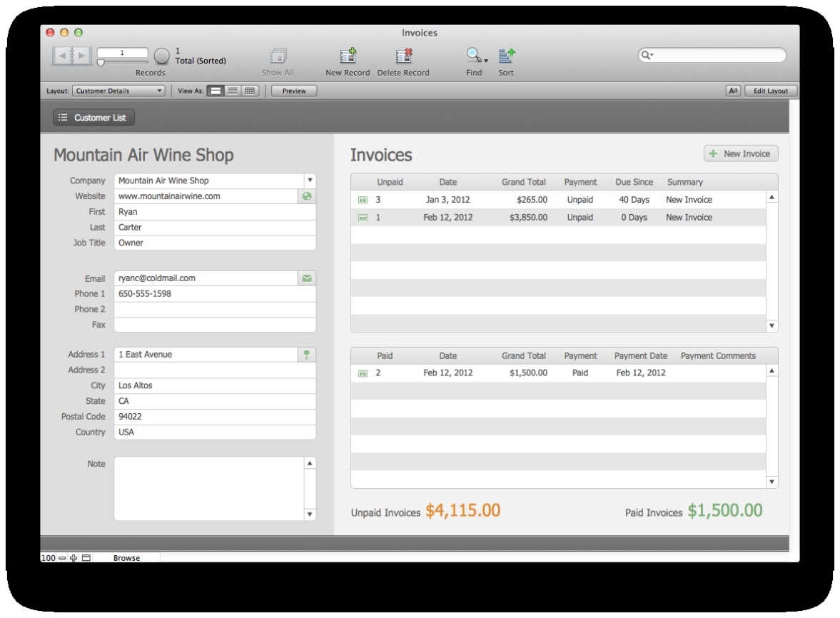Click the zoom level 100 indicator

pyautogui.click(x=49, y=558)
